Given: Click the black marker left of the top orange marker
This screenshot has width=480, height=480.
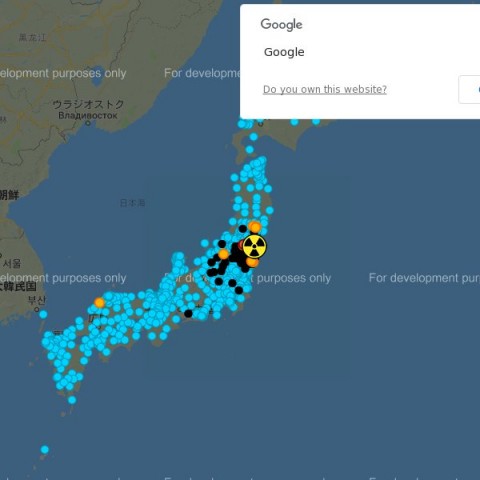Looking at the screenshot, I should tap(243, 229).
